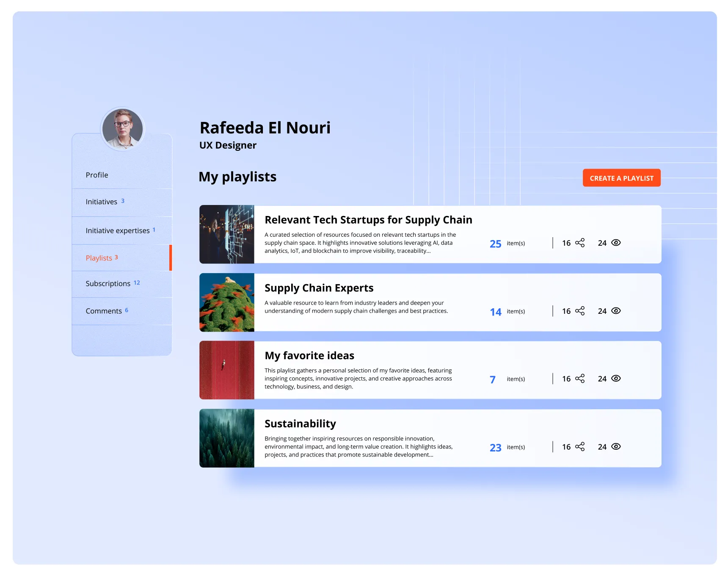Click eye icon on Supply Chain Experts playlist

pos(616,311)
